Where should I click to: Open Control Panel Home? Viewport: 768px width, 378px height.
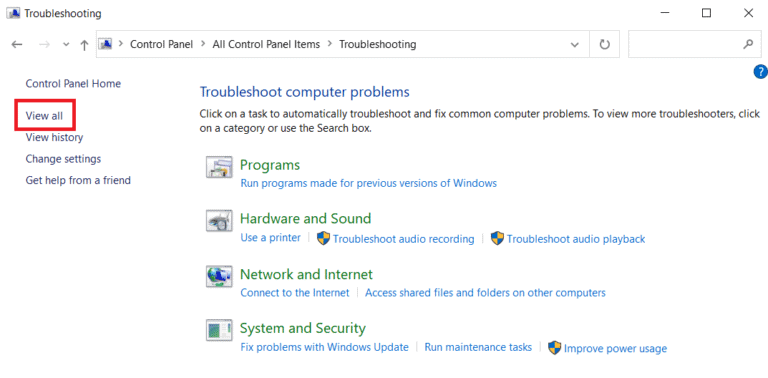click(x=73, y=84)
